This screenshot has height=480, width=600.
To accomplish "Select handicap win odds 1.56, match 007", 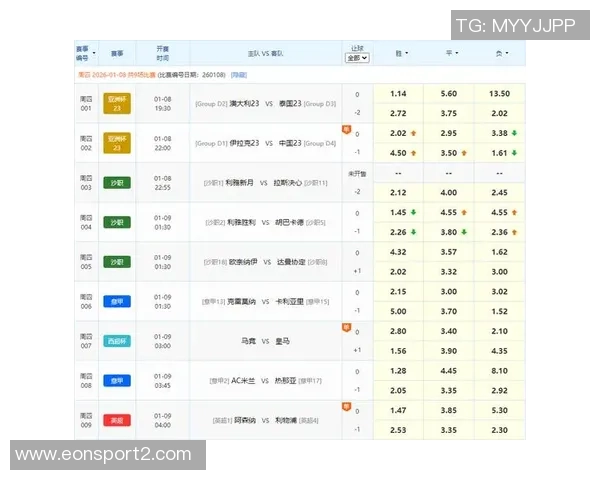I will pyautogui.click(x=398, y=351).
